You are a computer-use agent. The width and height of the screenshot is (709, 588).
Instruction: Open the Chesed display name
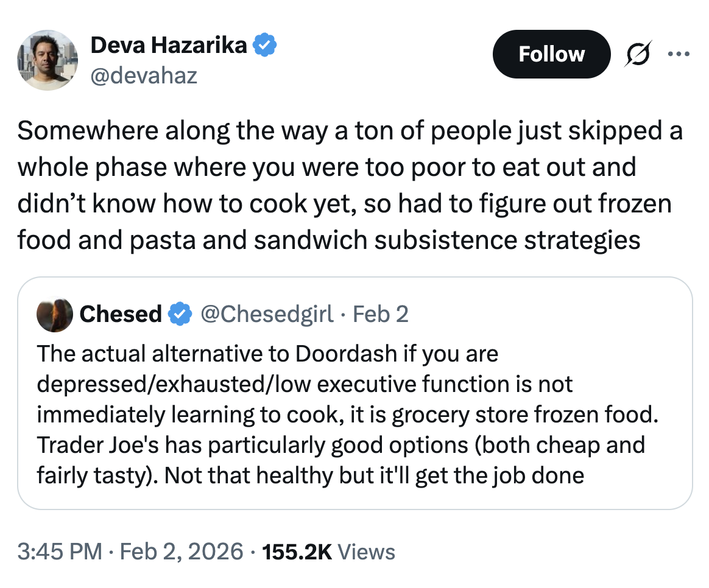tap(121, 314)
